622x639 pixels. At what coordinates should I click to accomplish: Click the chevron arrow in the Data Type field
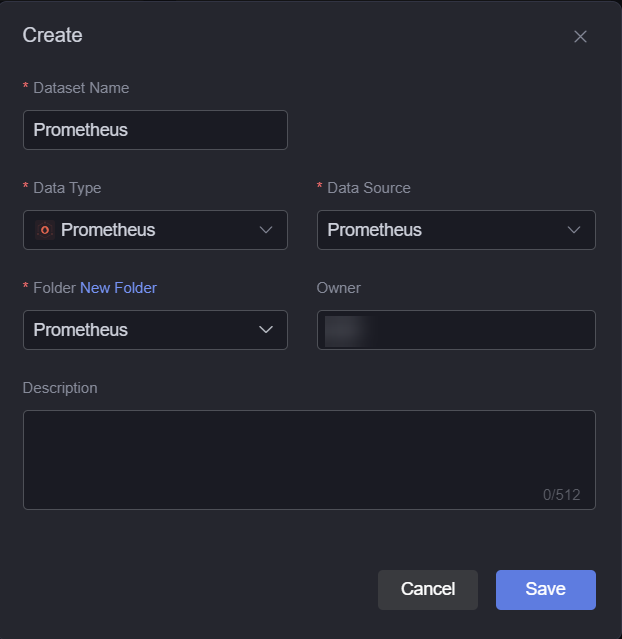[x=266, y=230]
